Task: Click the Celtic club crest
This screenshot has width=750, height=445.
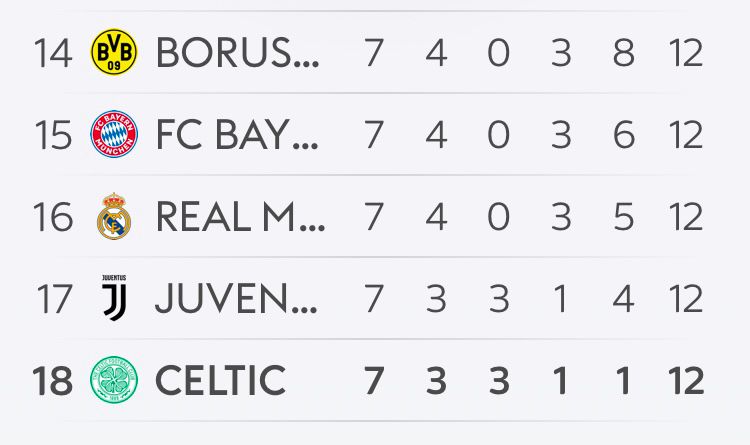Action: [x=114, y=380]
